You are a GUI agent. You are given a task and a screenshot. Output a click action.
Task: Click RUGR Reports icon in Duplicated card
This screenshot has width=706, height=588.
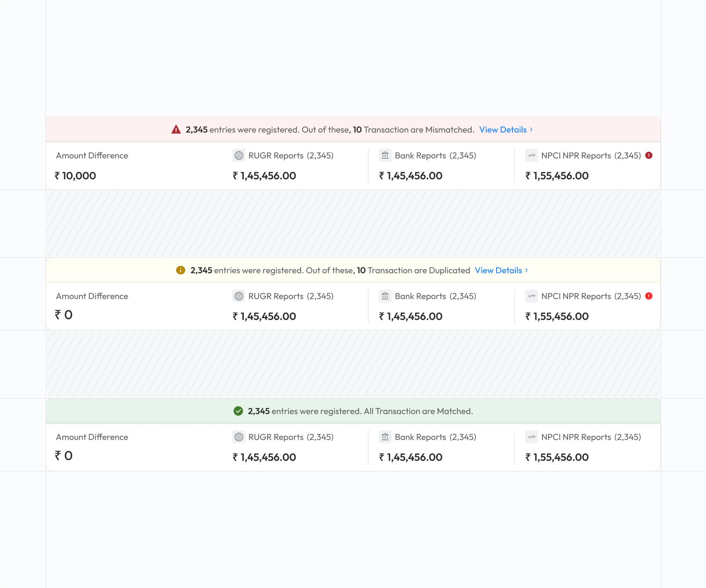pos(239,296)
